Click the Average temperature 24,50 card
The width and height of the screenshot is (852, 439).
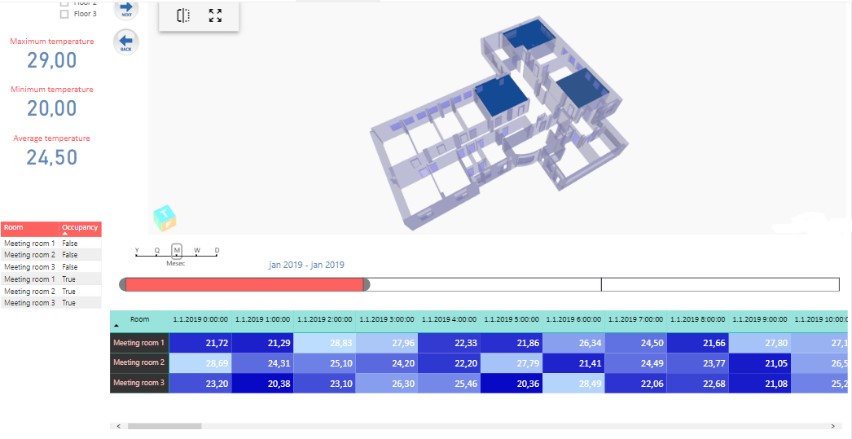point(52,150)
